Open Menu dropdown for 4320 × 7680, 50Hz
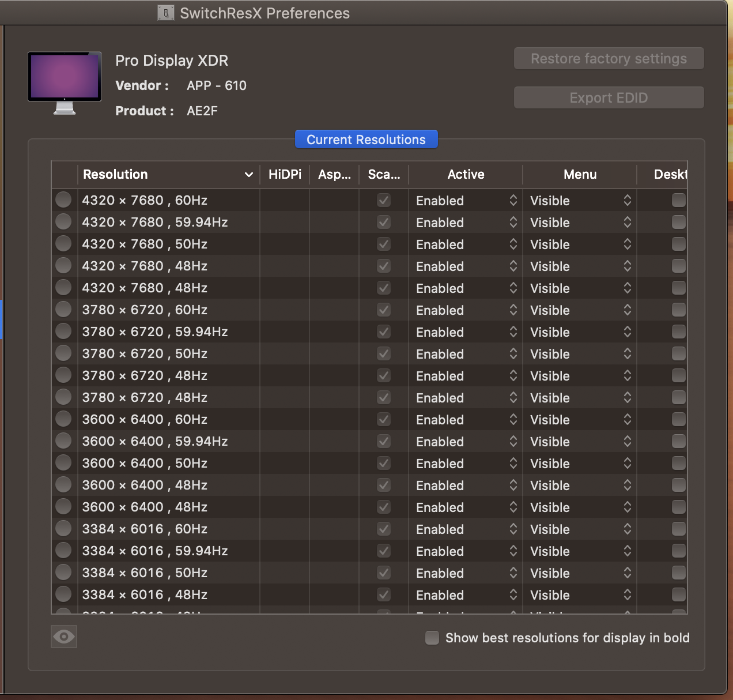This screenshot has height=700, width=733. tap(580, 244)
